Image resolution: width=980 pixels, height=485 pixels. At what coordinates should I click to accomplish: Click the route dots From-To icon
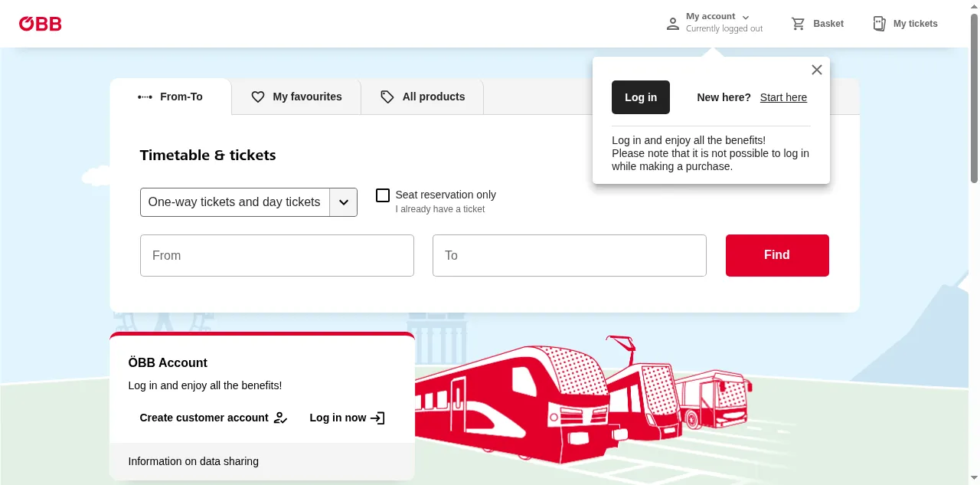[145, 97]
